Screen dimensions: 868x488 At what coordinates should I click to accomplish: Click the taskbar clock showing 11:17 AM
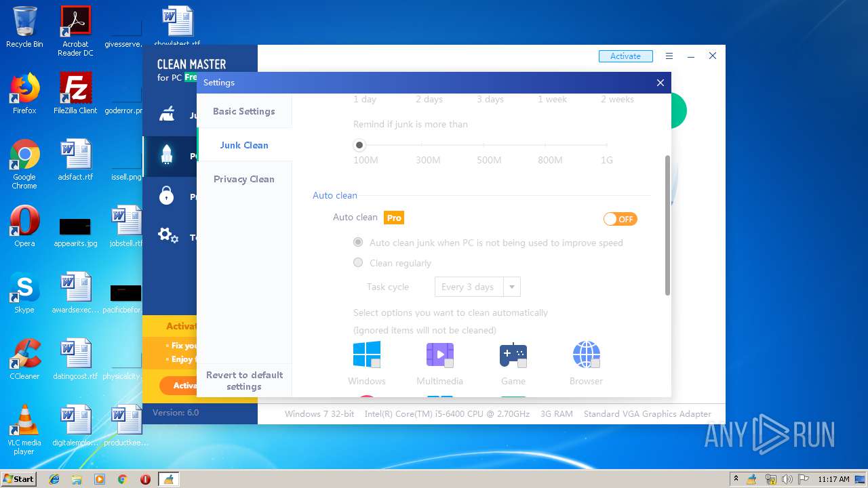[833, 479]
